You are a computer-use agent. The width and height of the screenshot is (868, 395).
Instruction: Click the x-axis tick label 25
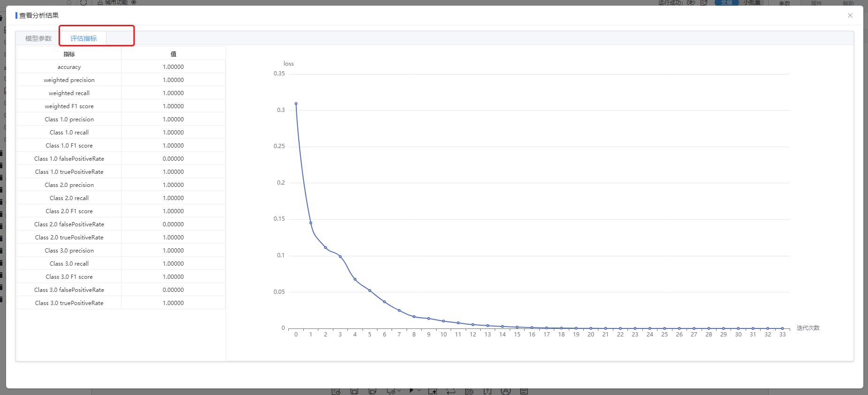coord(664,335)
